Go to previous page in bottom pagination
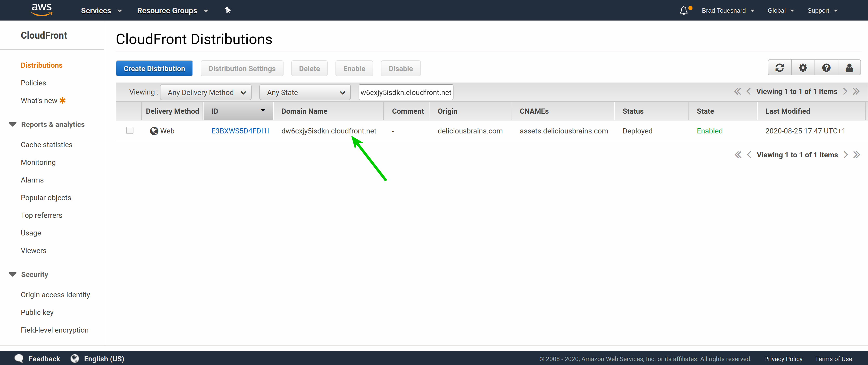The image size is (868, 365). [749, 155]
